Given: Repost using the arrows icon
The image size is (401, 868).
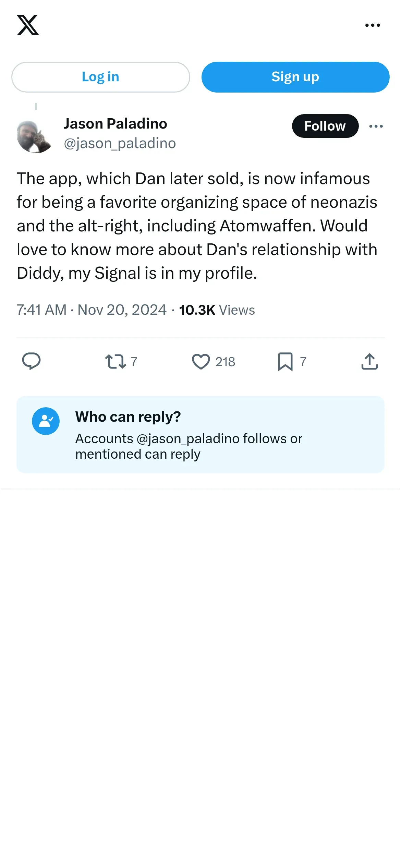Looking at the screenshot, I should 116,361.
